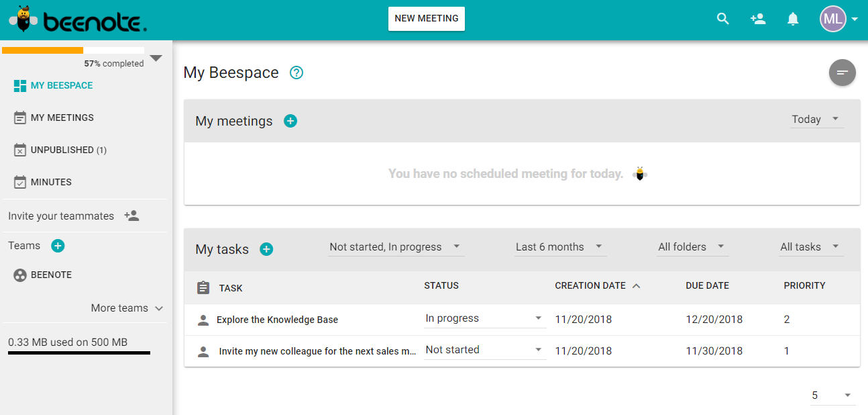This screenshot has height=415, width=868.
Task: Click the 57% completed progress bar
Action: (73, 50)
